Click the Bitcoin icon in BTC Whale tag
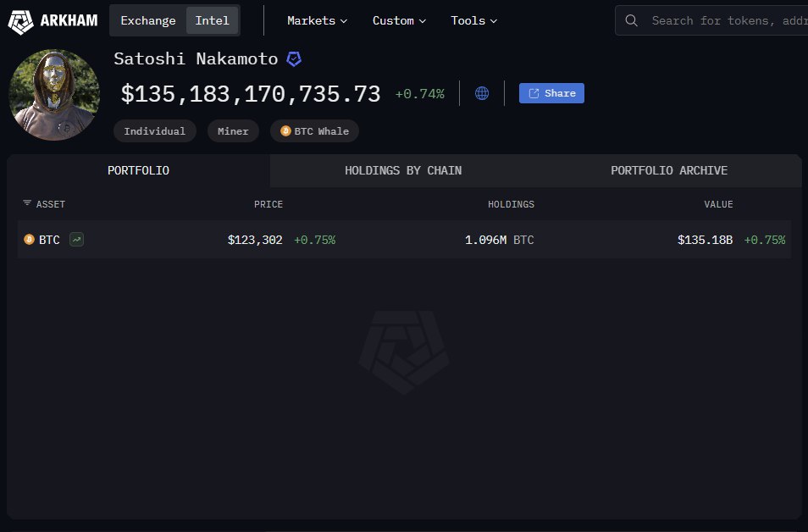 285,131
